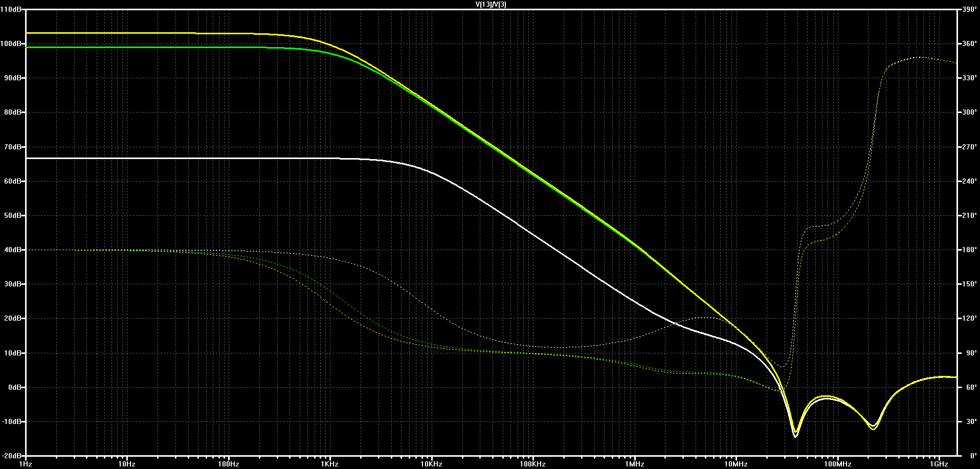Click the 100Hz frequency axis label
The image size is (980, 469).
tap(229, 464)
